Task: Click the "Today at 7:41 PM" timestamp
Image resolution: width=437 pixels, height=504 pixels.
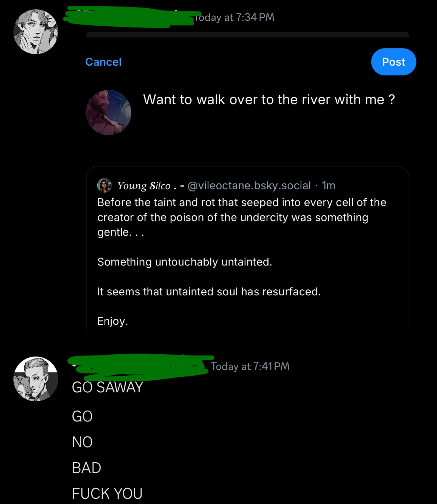Action: [x=250, y=366]
